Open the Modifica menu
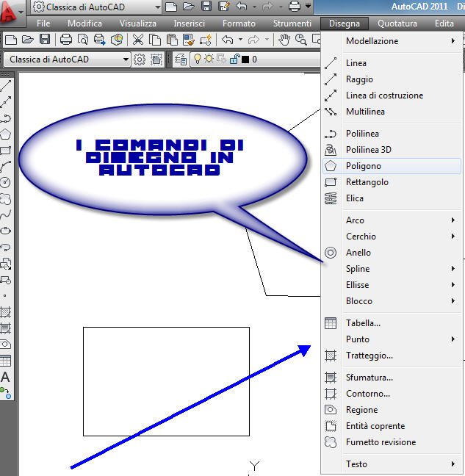 84,24
